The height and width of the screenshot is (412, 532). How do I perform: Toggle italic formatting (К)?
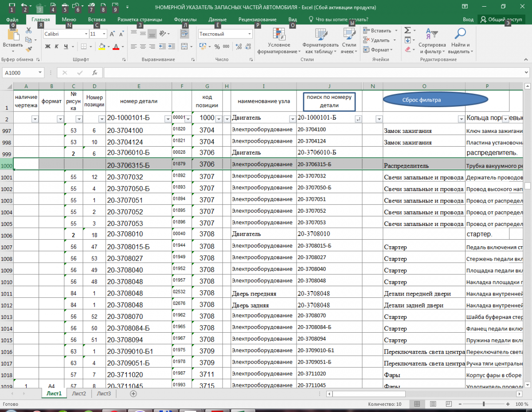coord(57,47)
